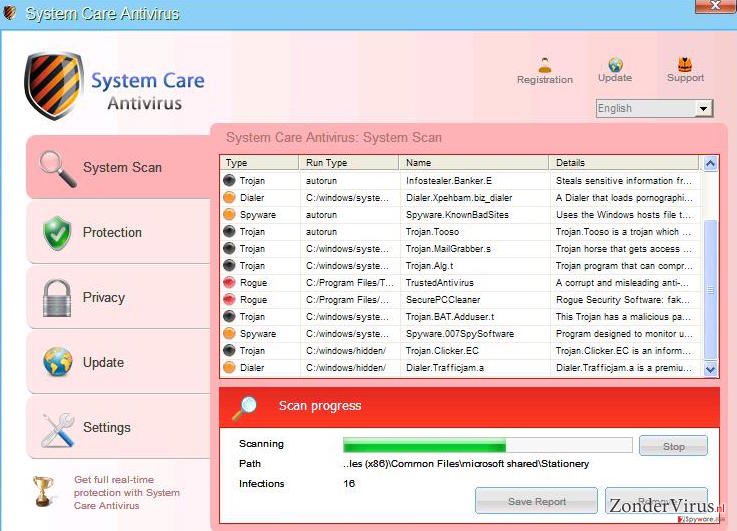Open Support via the life vest icon

(x=685, y=64)
